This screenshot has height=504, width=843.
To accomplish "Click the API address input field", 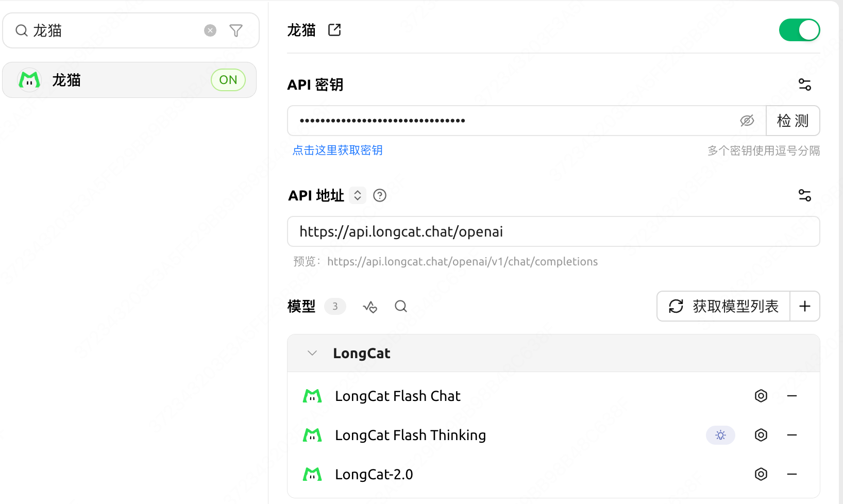I will [553, 231].
